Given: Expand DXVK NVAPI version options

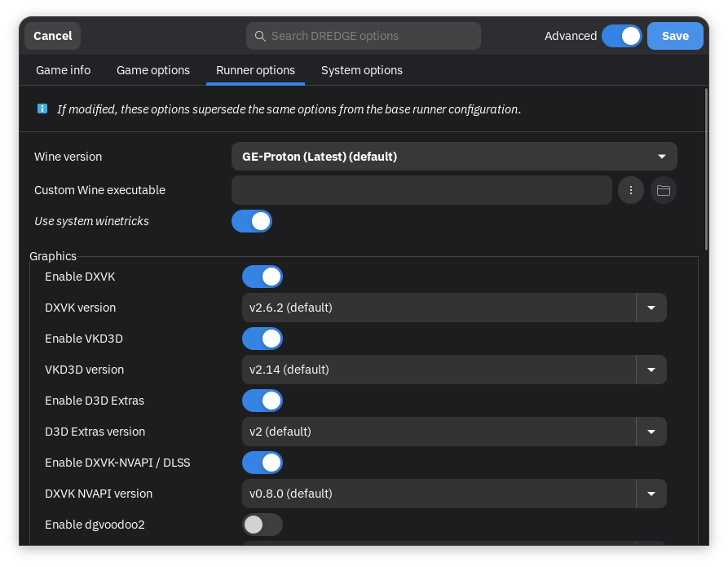Looking at the screenshot, I should [x=651, y=494].
